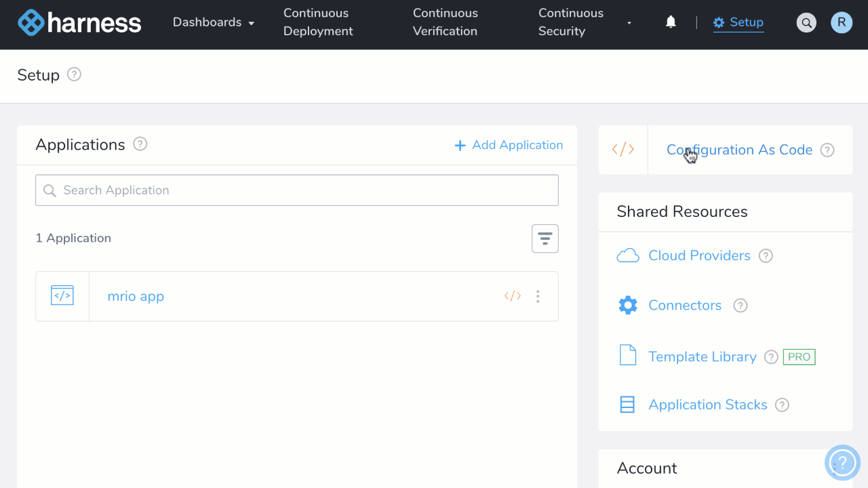Click the code icon beside Configuration As Code
This screenshot has width=868, height=488.
coord(623,148)
